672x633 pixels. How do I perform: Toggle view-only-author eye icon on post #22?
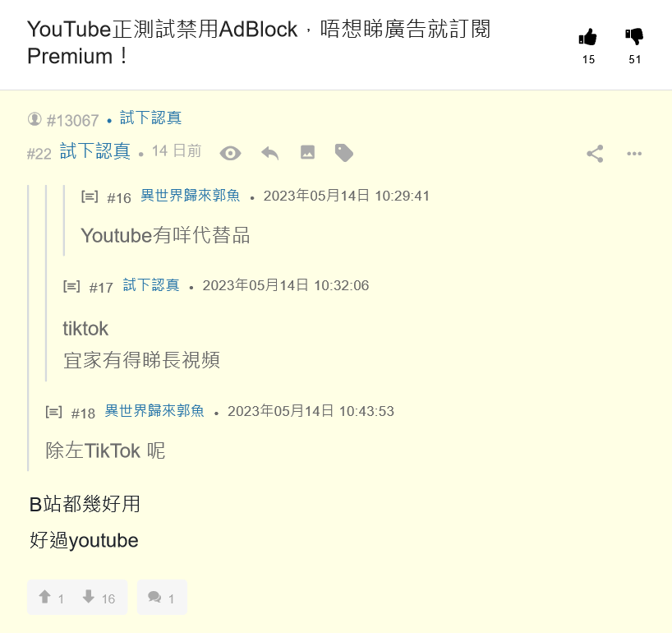tap(231, 153)
